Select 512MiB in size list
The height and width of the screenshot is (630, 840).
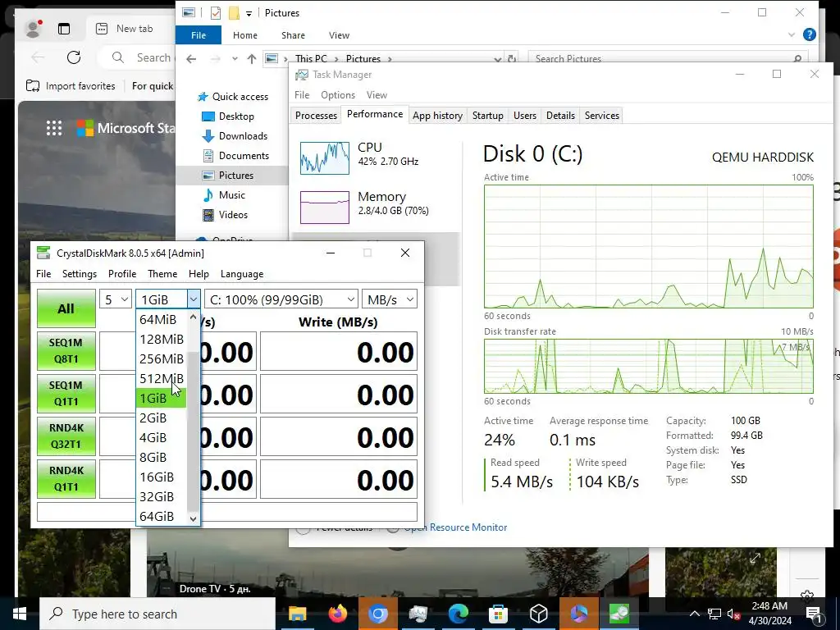(162, 379)
